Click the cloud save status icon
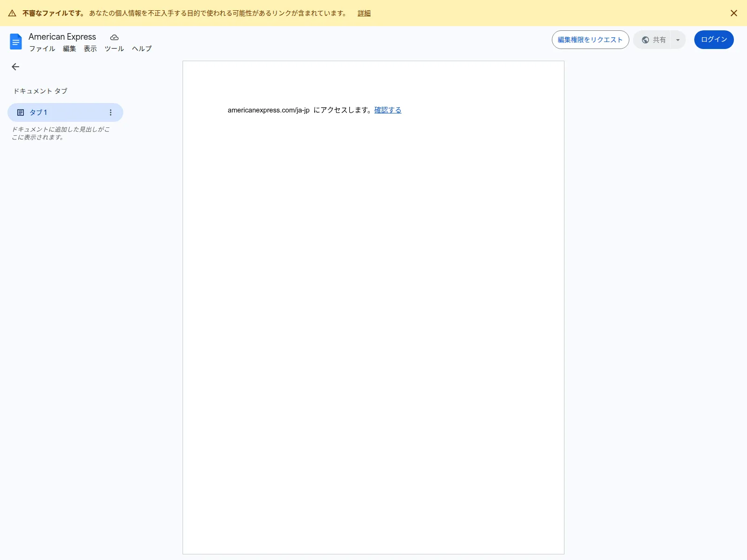This screenshot has height=560, width=747. pos(114,37)
